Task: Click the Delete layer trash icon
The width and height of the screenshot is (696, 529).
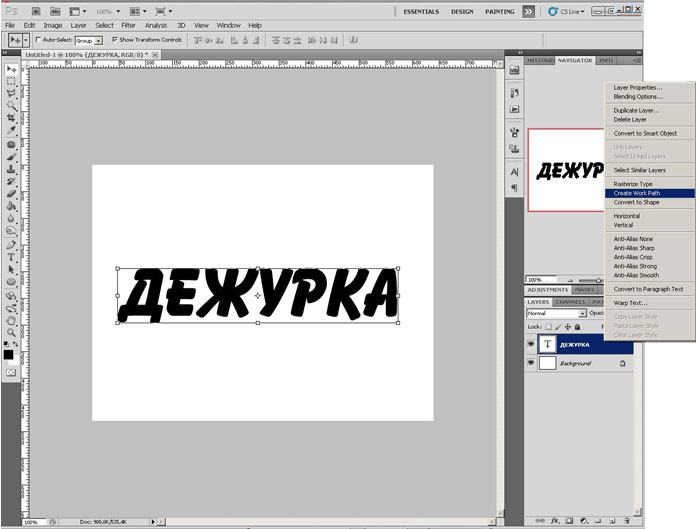Action: pos(625,521)
